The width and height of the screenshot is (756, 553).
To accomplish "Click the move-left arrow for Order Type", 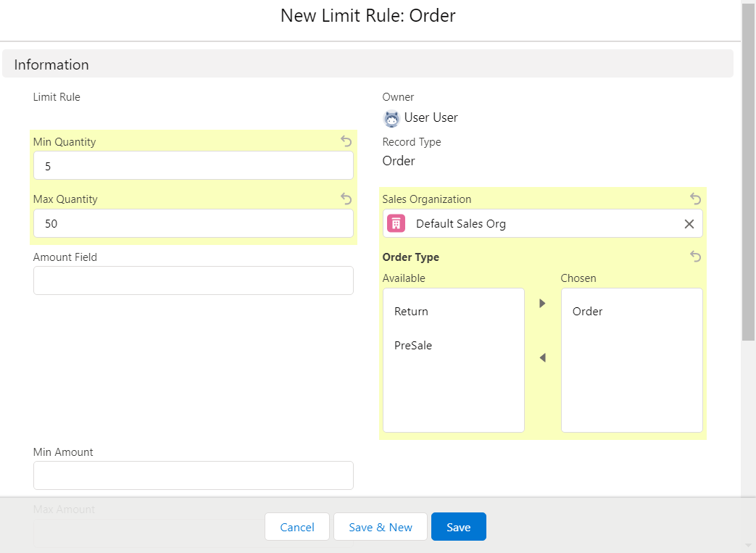I will 541,357.
